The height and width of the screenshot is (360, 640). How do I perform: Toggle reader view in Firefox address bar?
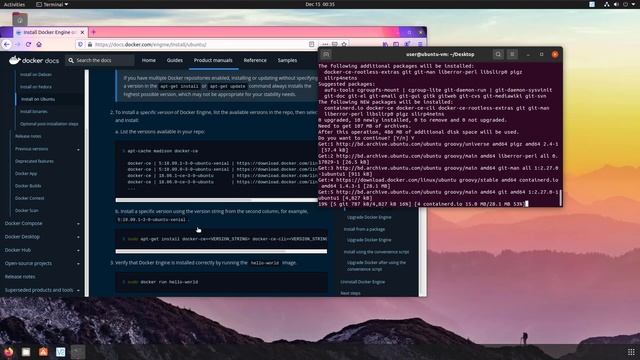click(x=311, y=44)
